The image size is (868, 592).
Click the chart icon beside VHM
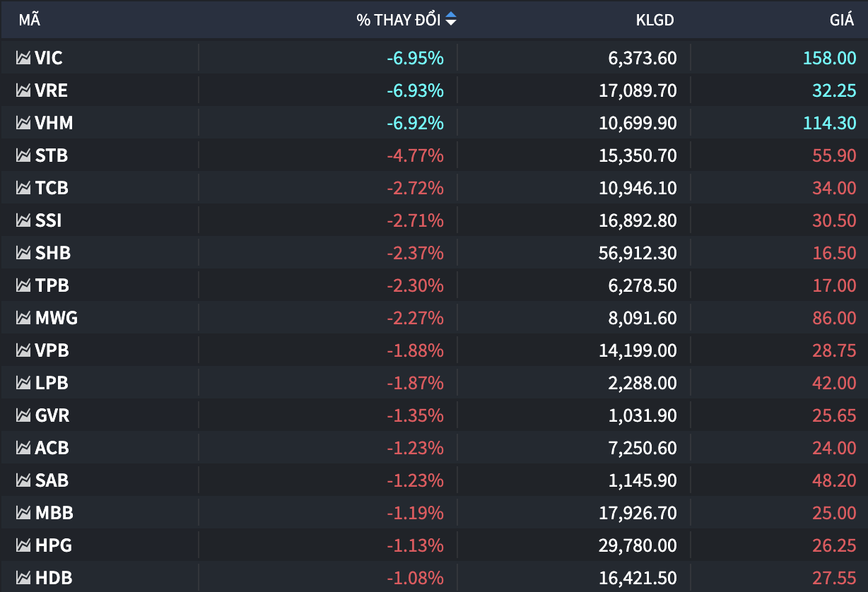click(x=23, y=123)
